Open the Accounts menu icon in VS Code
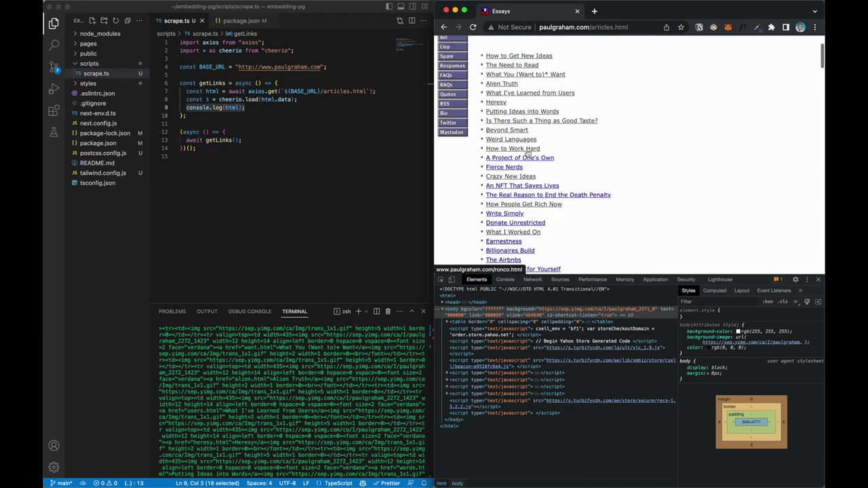 point(54,445)
